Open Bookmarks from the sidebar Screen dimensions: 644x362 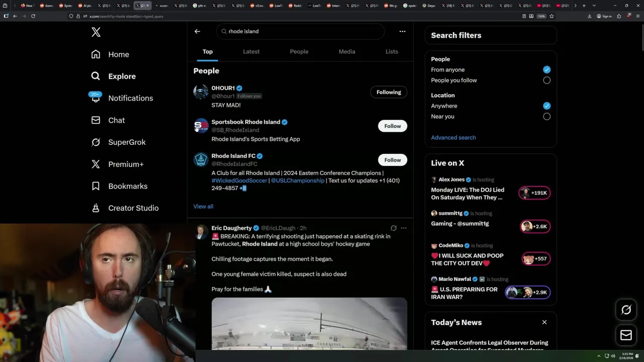point(119,186)
